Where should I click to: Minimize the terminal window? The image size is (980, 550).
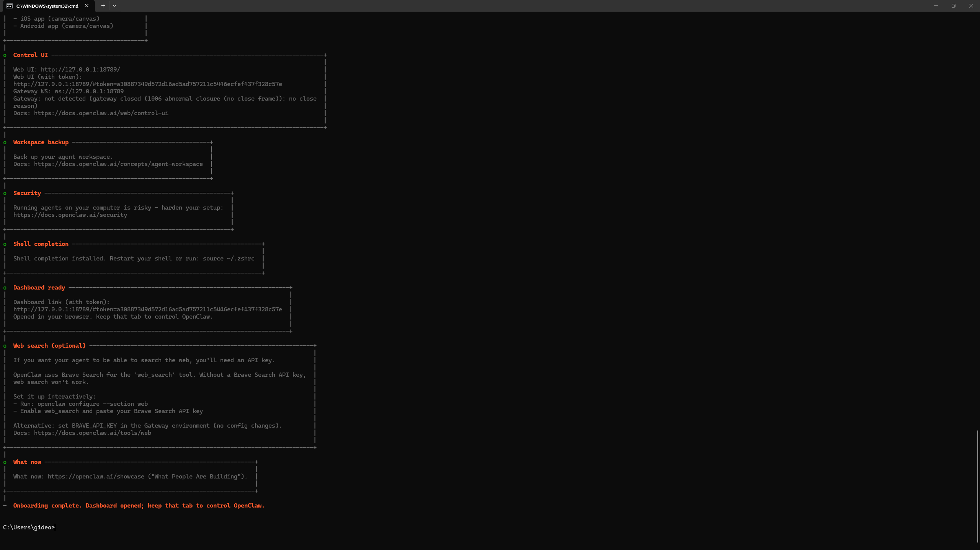click(x=936, y=6)
